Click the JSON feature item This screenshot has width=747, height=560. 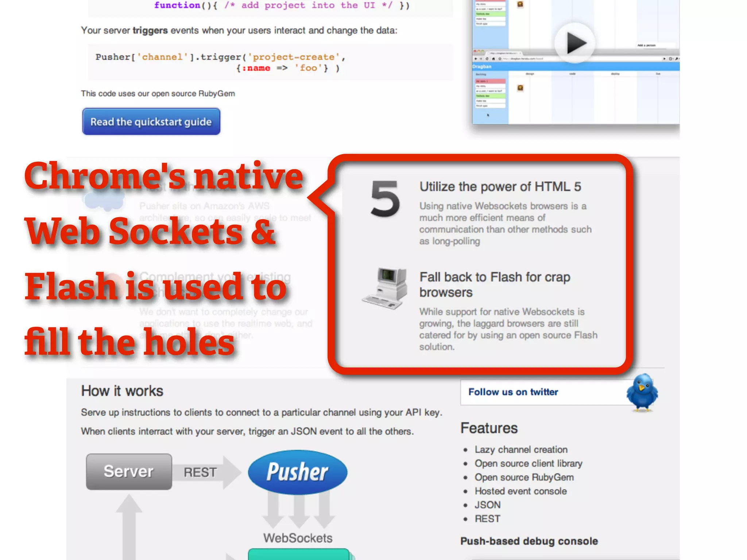click(x=487, y=505)
